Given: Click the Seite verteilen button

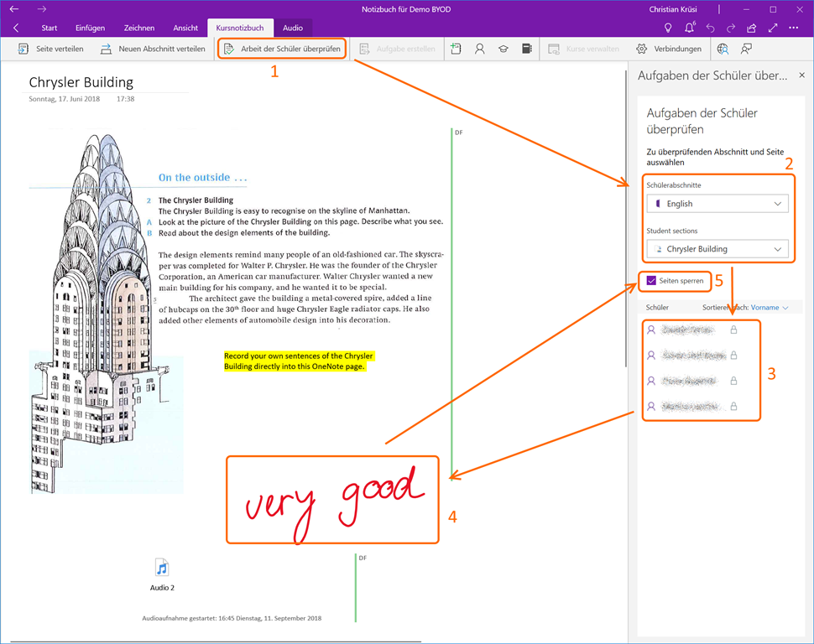Looking at the screenshot, I should coord(51,49).
